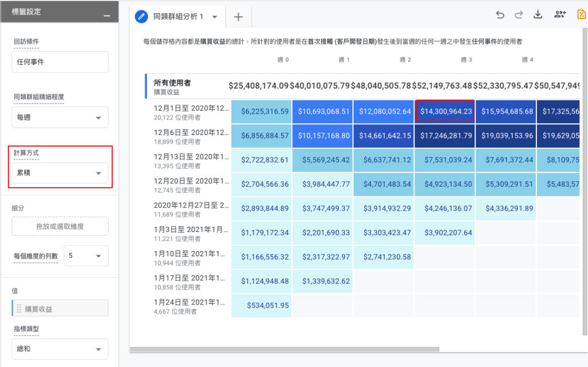This screenshot has height=367, width=588.
Task: Click the orange insights icon at top right
Action: click(581, 14)
